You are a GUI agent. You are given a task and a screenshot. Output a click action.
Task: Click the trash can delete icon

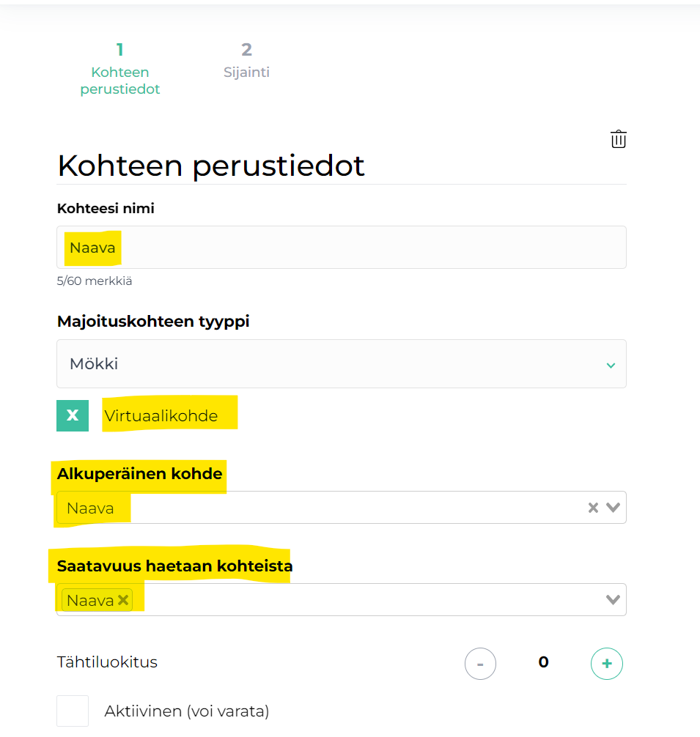point(618,139)
